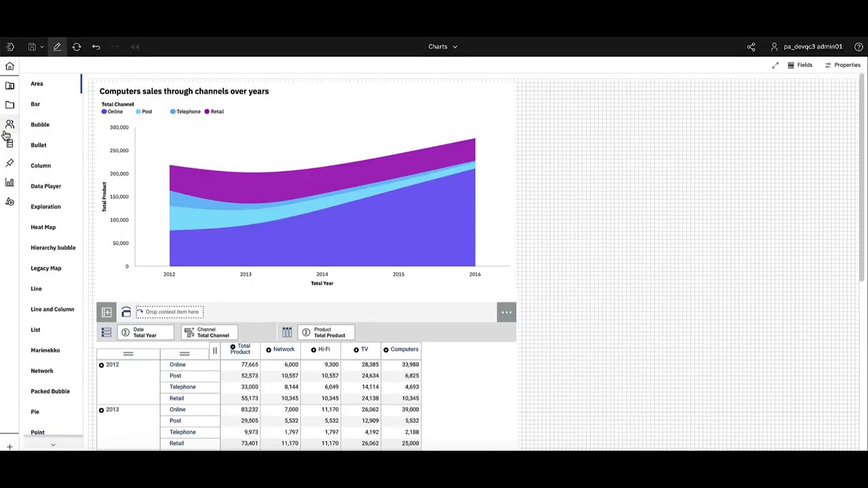Open the Properties panel
This screenshot has height=488, width=868.
click(x=842, y=65)
